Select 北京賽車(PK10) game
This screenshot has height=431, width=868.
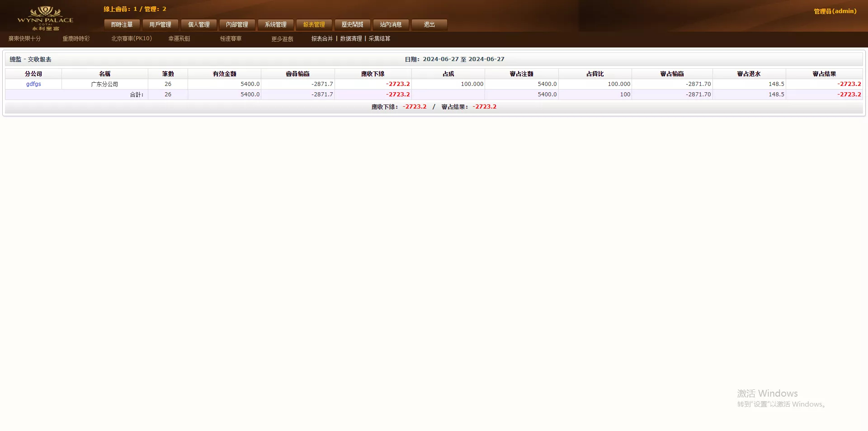(x=131, y=38)
